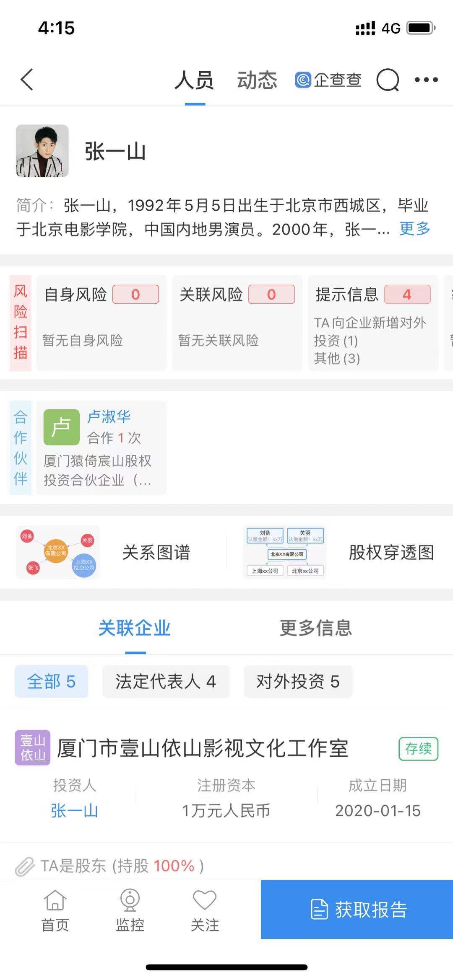
Task: Tap the back arrow icon
Action: [x=27, y=80]
